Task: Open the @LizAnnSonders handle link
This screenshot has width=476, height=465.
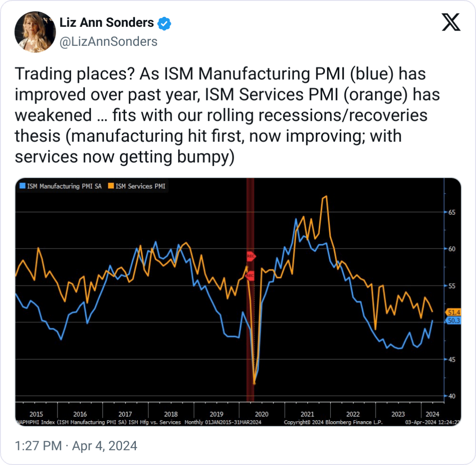Action: click(x=108, y=42)
